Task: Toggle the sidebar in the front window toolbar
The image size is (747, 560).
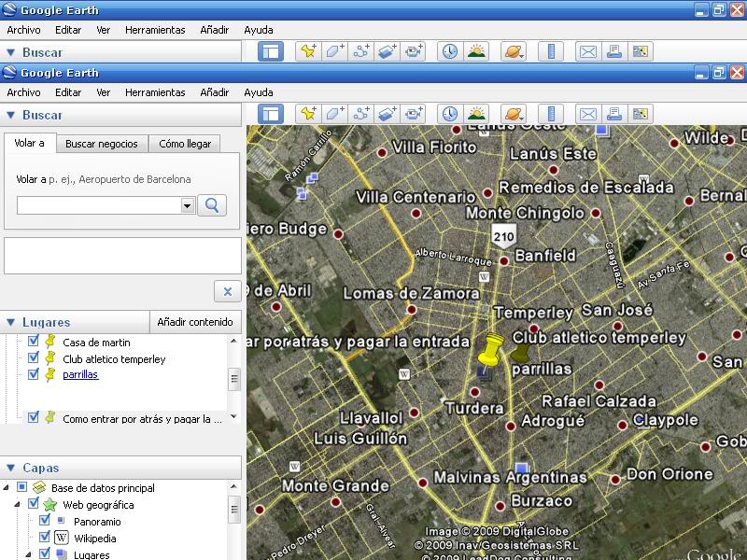Action: coord(271,114)
